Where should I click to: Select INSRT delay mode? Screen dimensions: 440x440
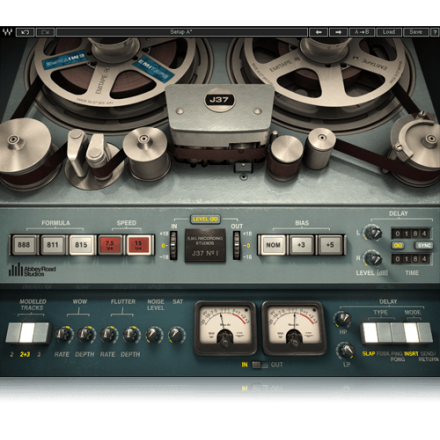point(411,333)
